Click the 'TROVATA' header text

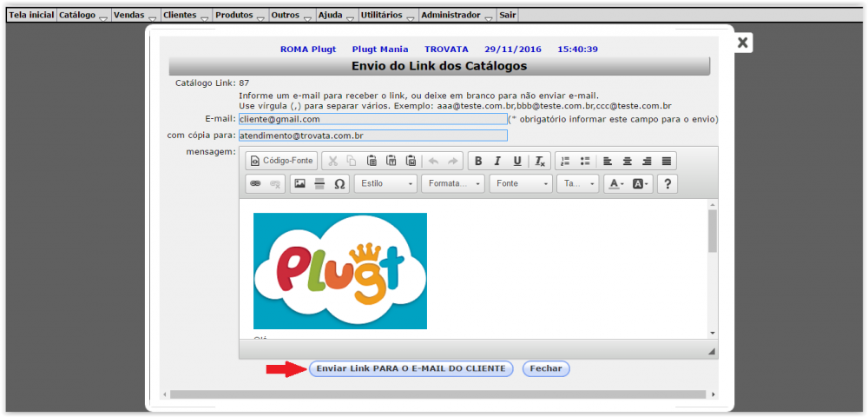tap(446, 50)
